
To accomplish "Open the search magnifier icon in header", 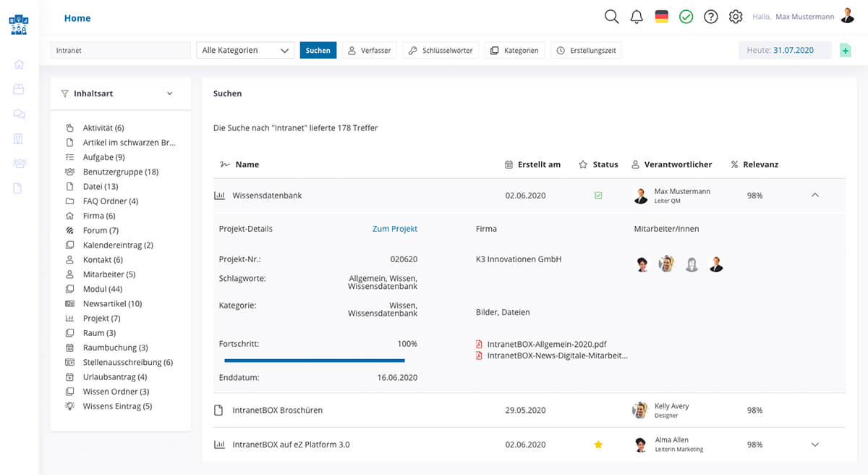I will [x=612, y=17].
